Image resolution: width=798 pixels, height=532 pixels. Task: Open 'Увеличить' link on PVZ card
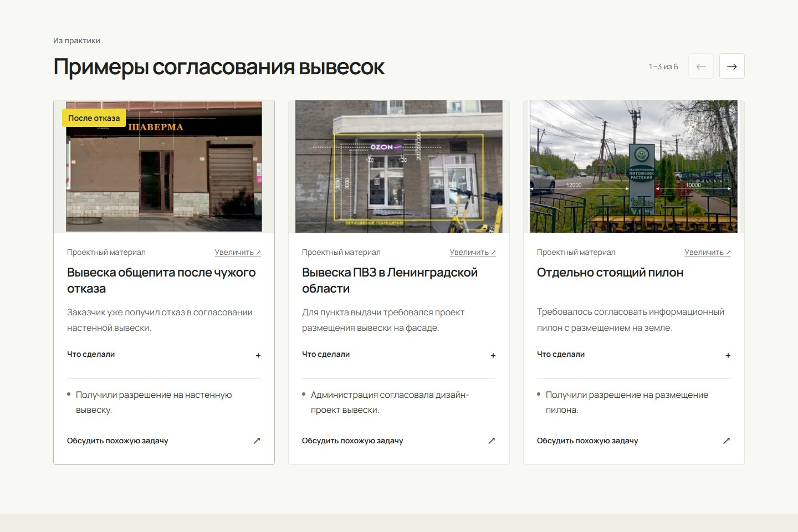[473, 252]
